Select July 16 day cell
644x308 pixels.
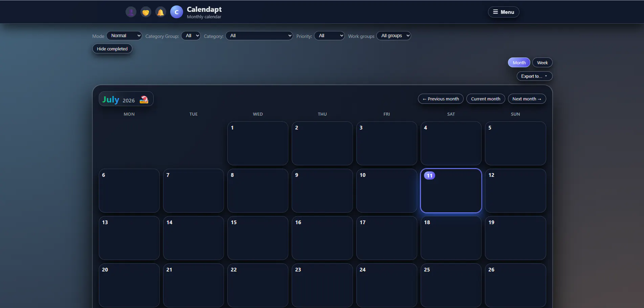(x=322, y=238)
